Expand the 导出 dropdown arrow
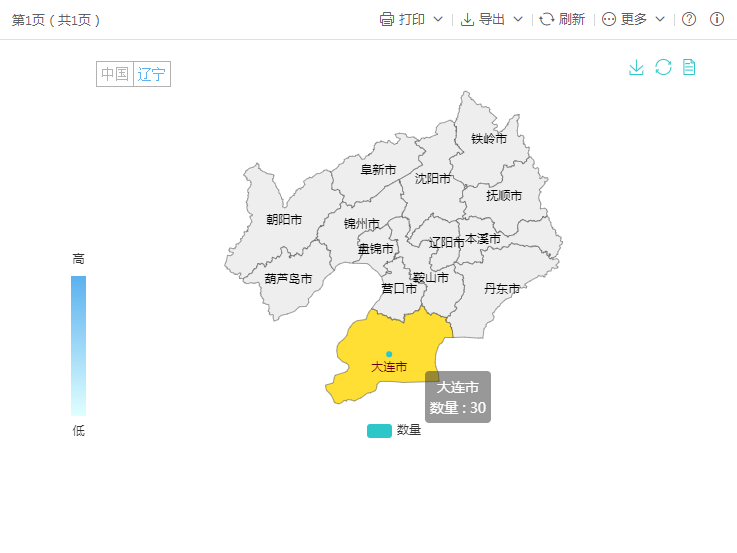737x553 pixels. point(518,19)
